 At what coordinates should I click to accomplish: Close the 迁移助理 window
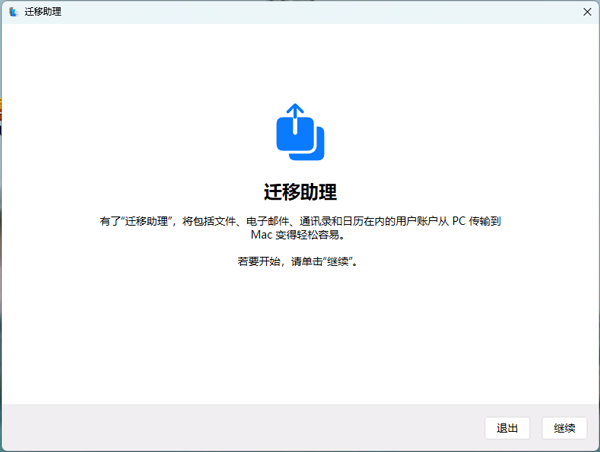587,12
